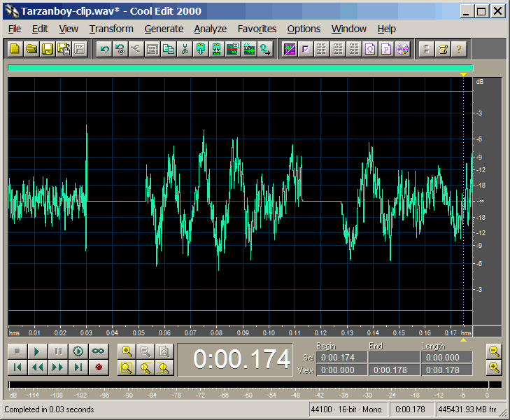
Task: Start recording with the red Record button
Action: [x=99, y=367]
